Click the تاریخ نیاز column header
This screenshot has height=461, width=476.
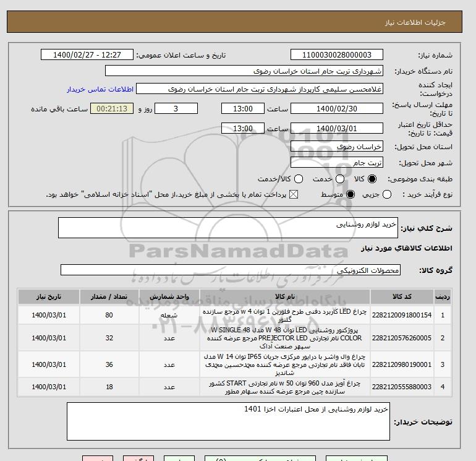(x=49, y=297)
